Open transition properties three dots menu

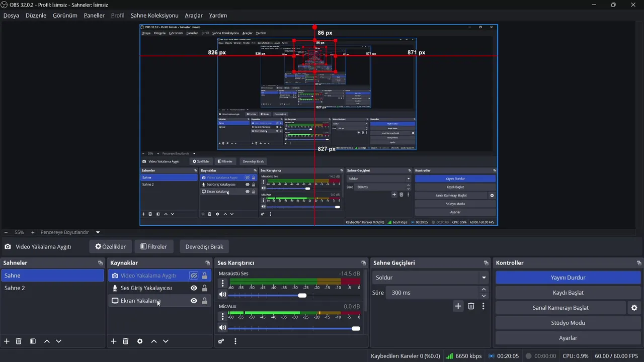point(483,306)
